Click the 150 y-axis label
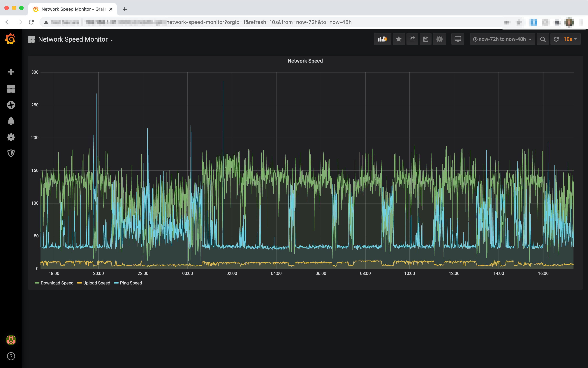Viewport: 588px width, 368px height. pyautogui.click(x=35, y=170)
